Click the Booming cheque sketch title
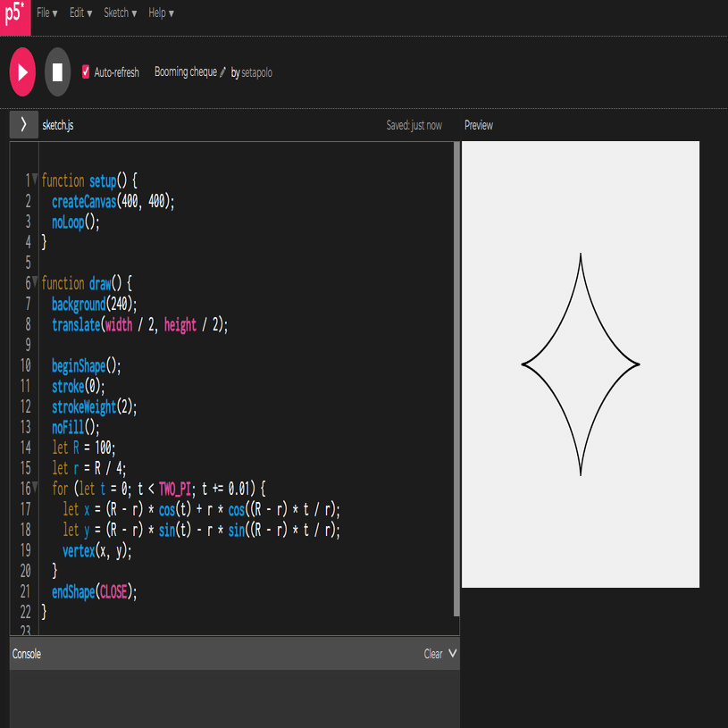This screenshot has height=728, width=728. 186,72
